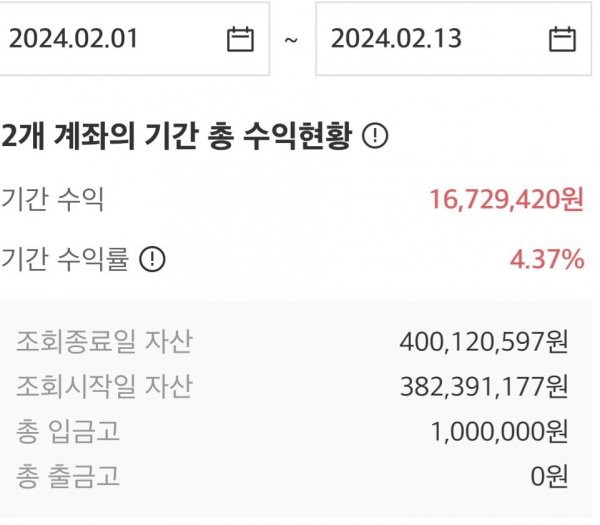Click the 기간 수익 label

click(52, 199)
